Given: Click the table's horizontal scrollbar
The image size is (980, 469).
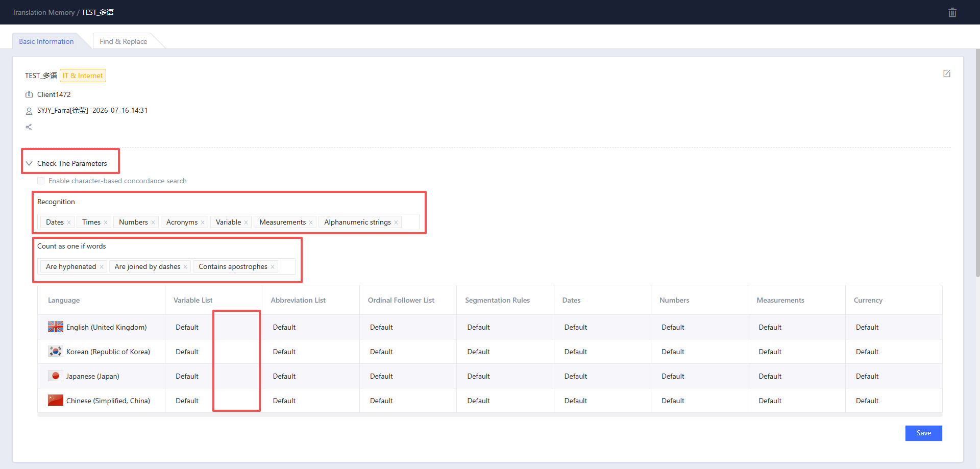Looking at the screenshot, I should point(489,415).
